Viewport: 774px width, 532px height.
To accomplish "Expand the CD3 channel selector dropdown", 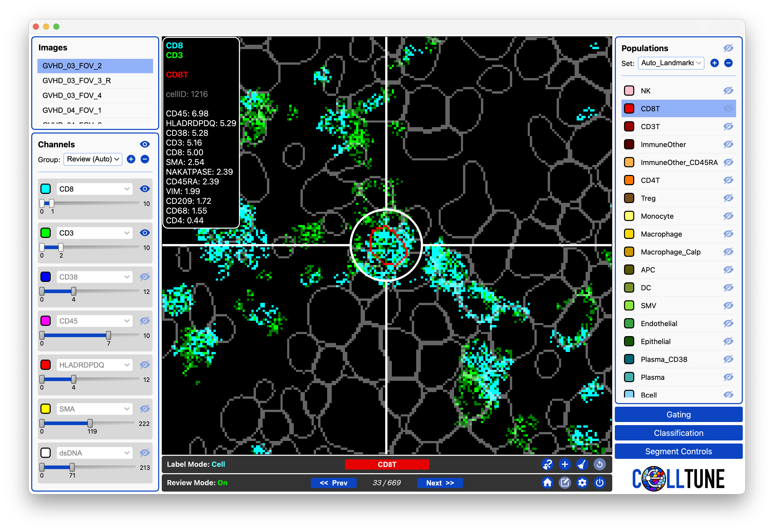I will (94, 233).
